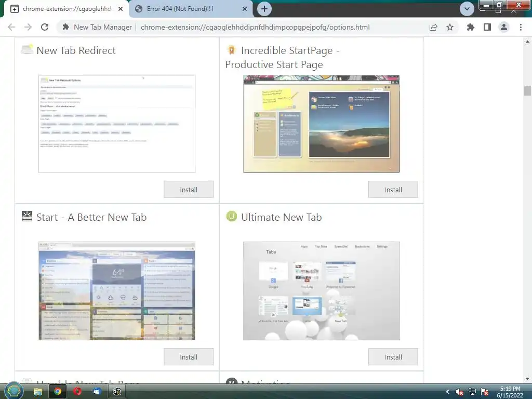Viewport: 532px width, 399px height.
Task: Open the Ultimate New Tab screenshot thumbnail
Action: click(x=321, y=291)
